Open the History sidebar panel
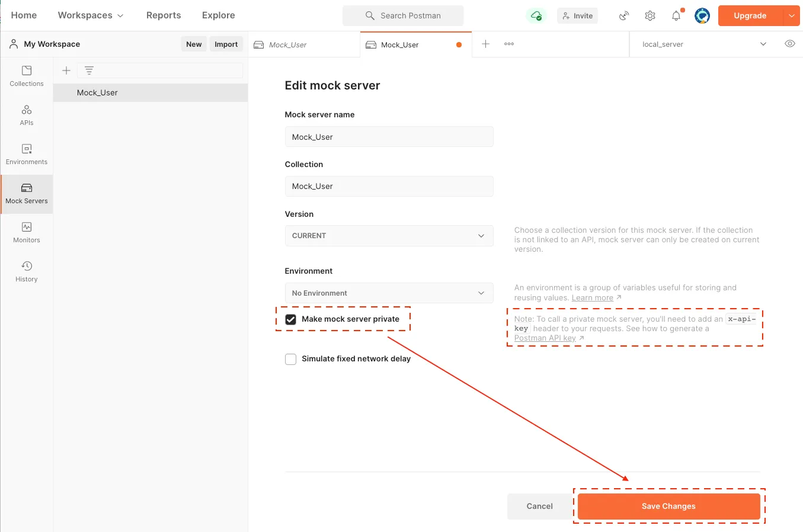The width and height of the screenshot is (803, 532). pyautogui.click(x=27, y=272)
